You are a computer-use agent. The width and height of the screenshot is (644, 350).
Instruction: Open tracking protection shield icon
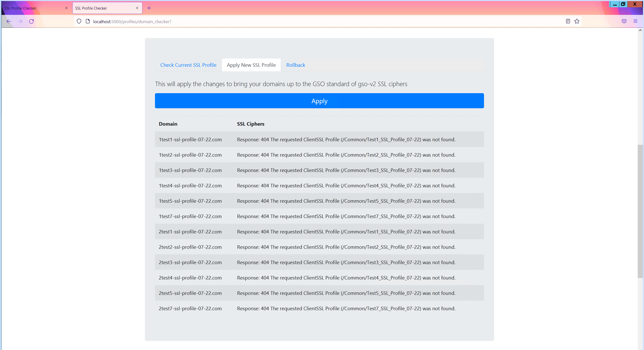coord(79,21)
